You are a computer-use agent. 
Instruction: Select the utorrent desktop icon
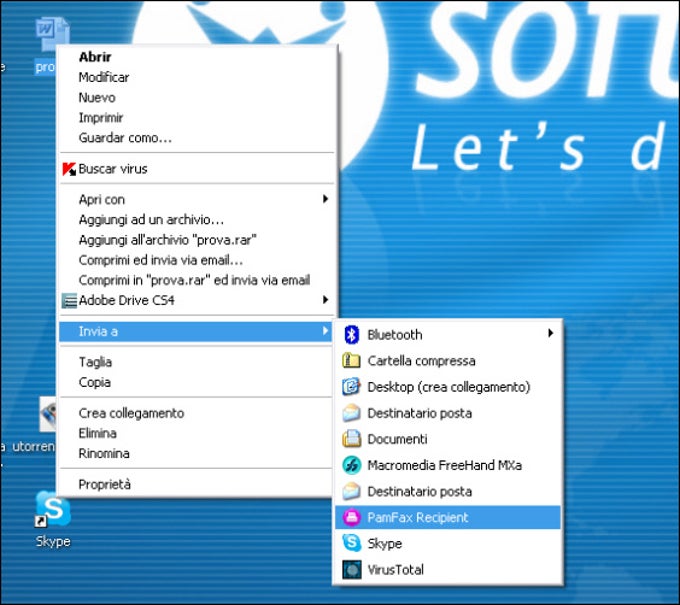click(x=47, y=414)
